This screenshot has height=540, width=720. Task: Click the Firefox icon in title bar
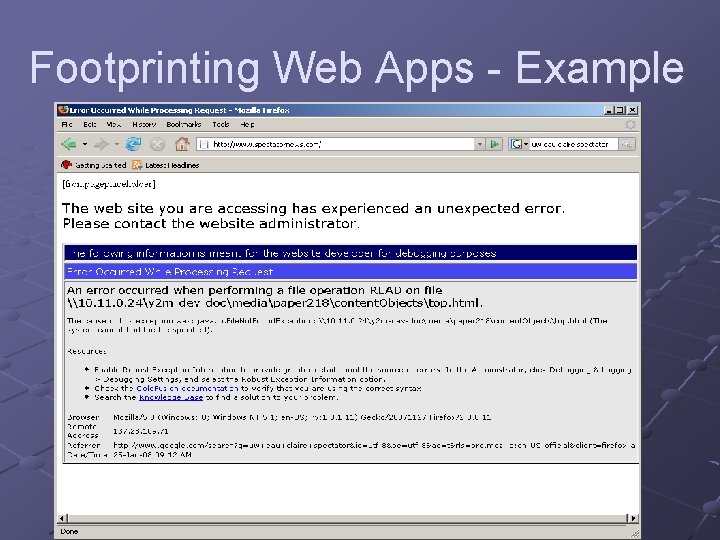coord(63,110)
